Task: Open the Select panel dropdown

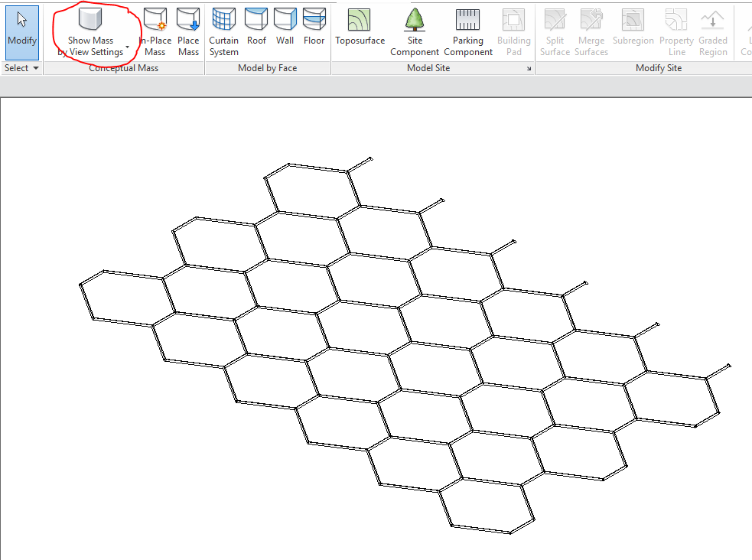Action: (x=21, y=68)
